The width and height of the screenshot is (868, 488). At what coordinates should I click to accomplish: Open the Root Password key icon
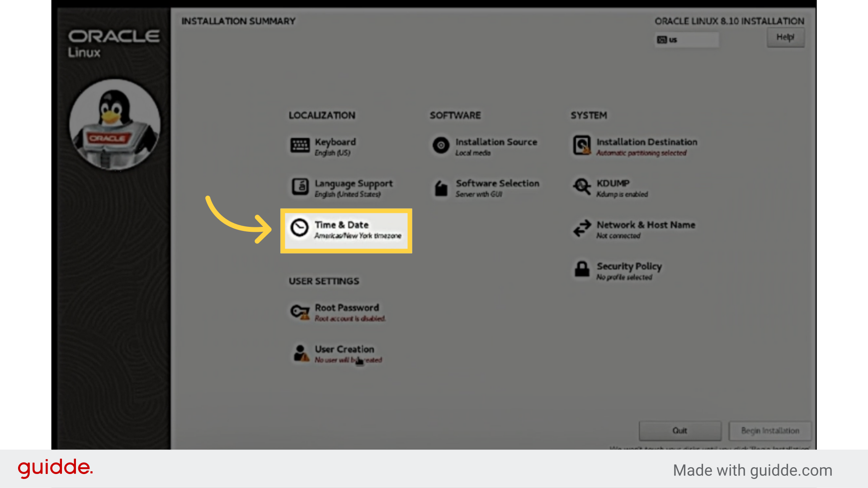(299, 311)
